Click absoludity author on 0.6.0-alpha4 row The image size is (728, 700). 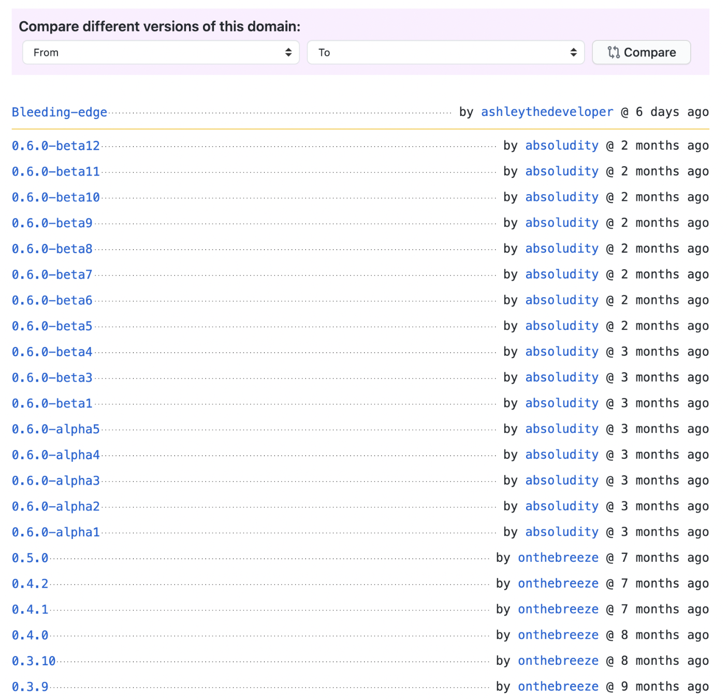[562, 455]
